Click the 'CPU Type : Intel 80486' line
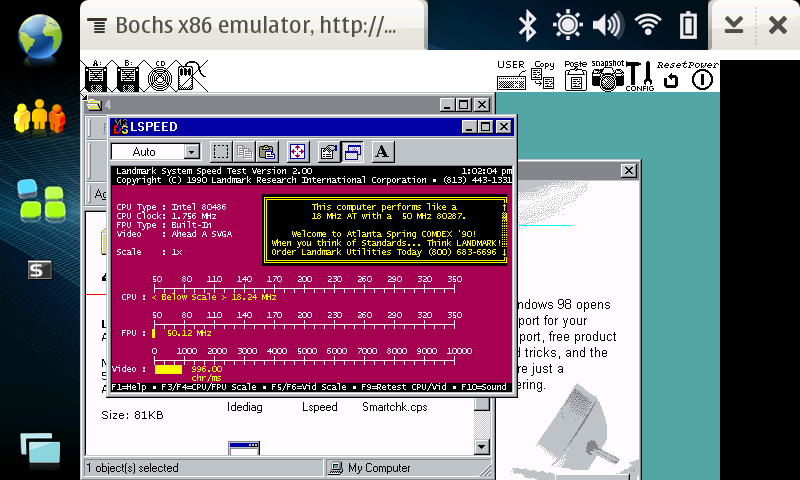Screen dimensions: 800x480 [x=171, y=207]
